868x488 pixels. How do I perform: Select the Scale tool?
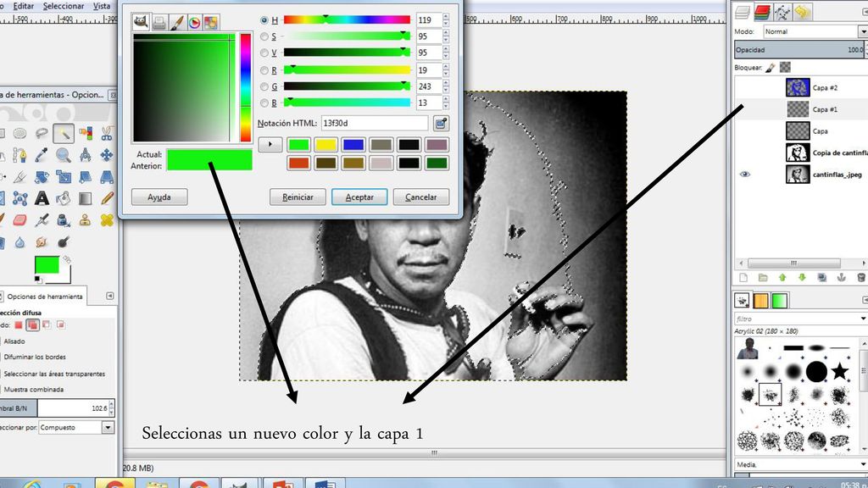pyautogui.click(x=64, y=177)
